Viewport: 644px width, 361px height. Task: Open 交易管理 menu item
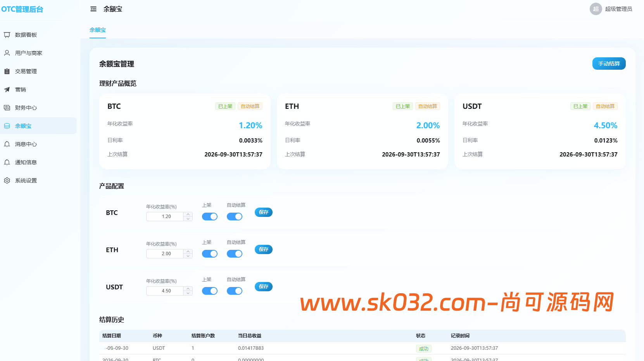[x=38, y=71]
